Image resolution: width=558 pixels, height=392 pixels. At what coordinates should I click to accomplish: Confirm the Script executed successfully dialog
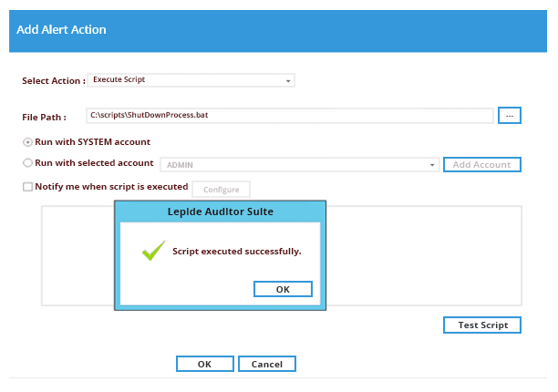tap(283, 289)
